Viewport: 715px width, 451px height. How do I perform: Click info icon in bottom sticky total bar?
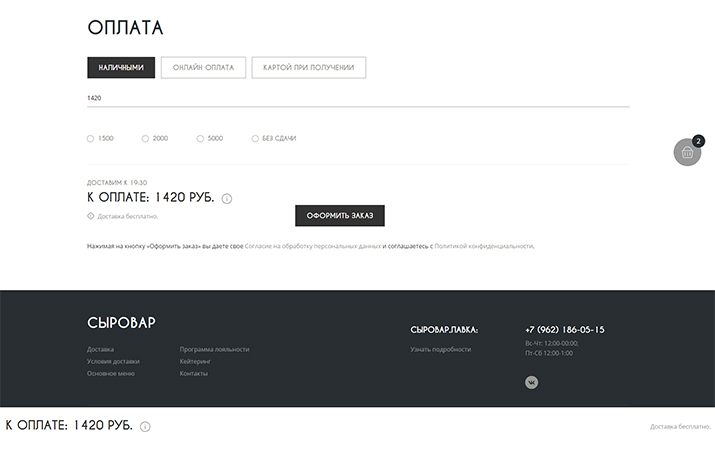click(145, 427)
